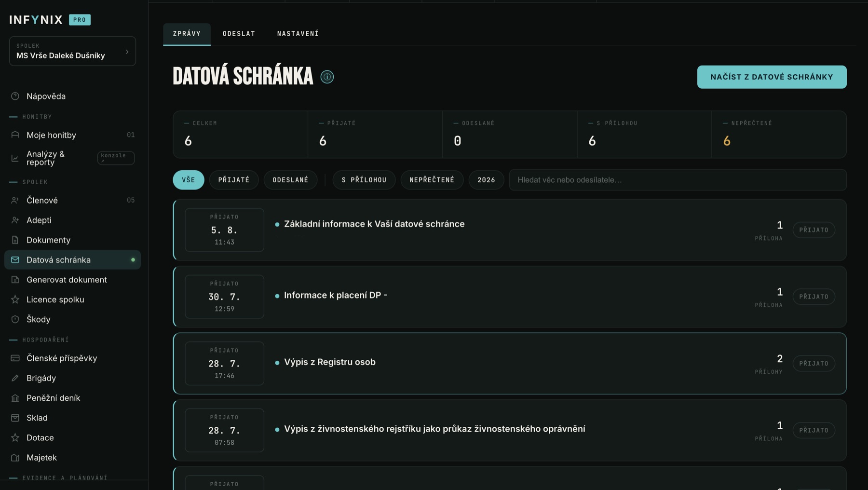Filter messages by Přijaté chip
Viewport: 868px width, 490px height.
(234, 180)
